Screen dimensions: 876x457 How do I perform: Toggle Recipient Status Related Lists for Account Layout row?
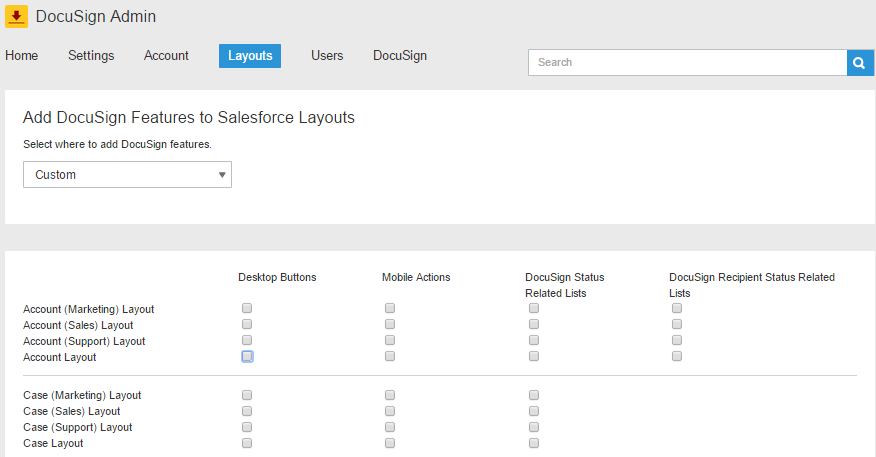677,356
